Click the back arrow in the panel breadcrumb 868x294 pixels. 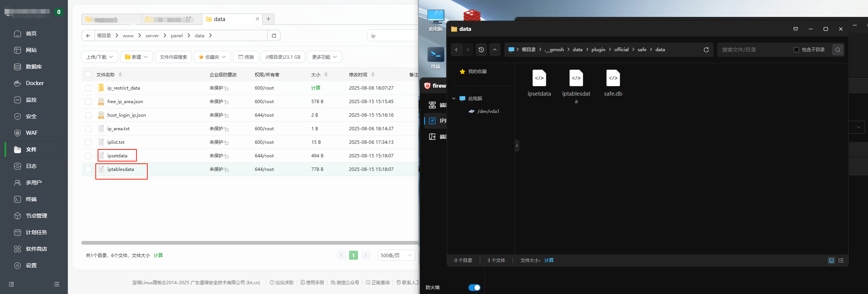tap(88, 36)
